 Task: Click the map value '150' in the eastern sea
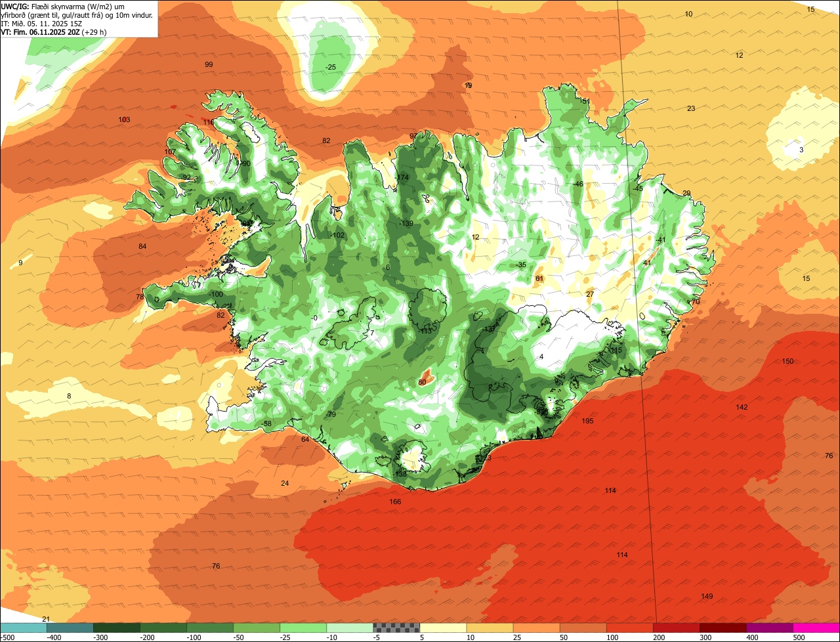click(x=787, y=361)
